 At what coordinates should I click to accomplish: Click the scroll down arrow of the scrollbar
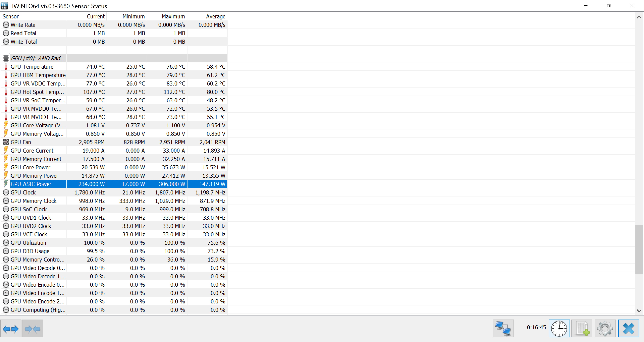click(639, 311)
